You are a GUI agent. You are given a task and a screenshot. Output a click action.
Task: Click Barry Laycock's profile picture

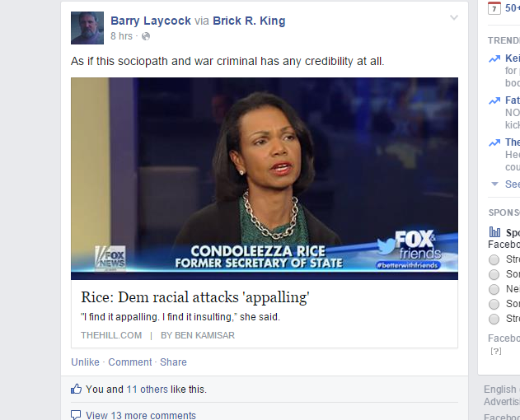(87, 28)
